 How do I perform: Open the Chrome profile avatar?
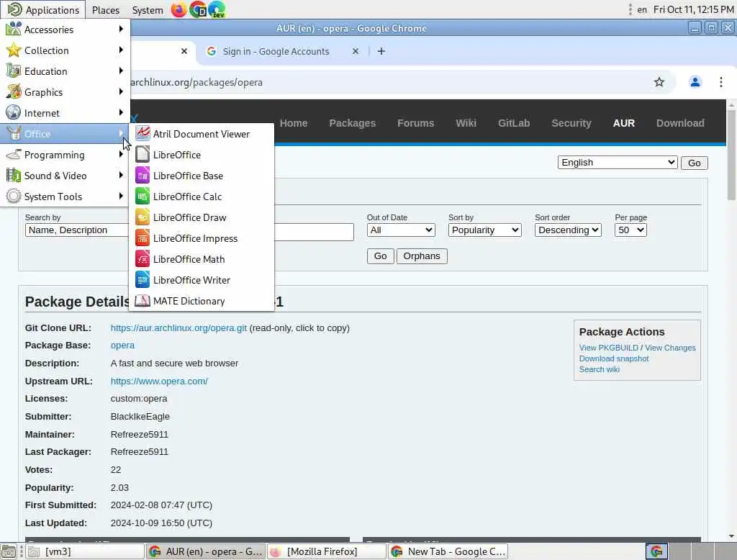tap(695, 82)
